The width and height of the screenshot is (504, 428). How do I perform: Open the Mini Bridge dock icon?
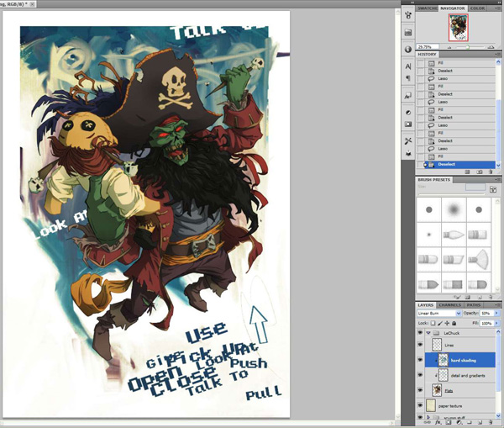click(408, 32)
